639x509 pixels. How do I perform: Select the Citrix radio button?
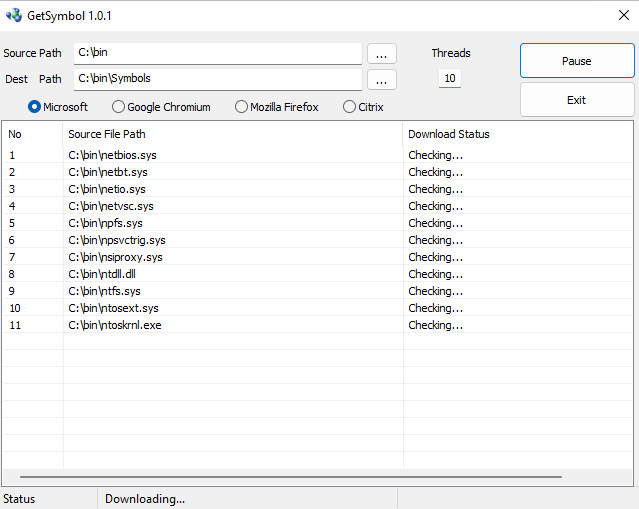(x=363, y=107)
